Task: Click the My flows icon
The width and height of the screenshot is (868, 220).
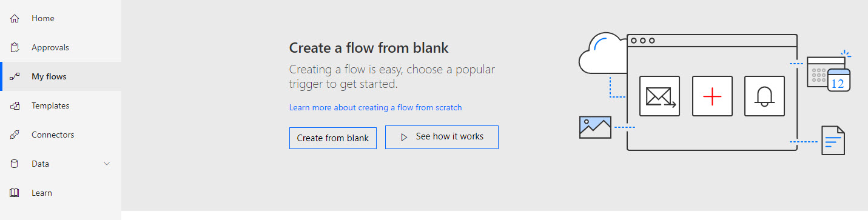Action: (x=15, y=77)
